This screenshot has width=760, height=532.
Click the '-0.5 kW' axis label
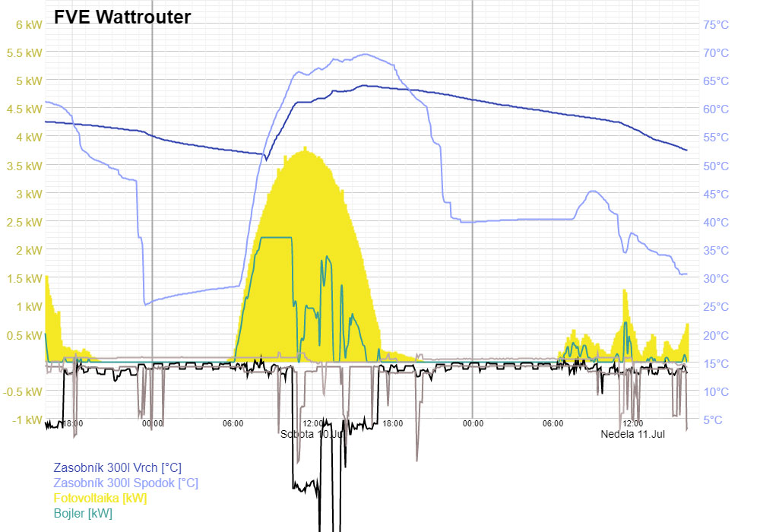click(x=22, y=391)
